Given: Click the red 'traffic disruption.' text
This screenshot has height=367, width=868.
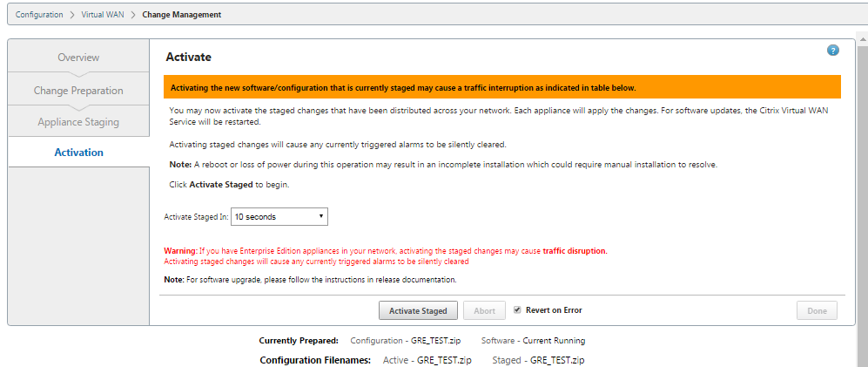Looking at the screenshot, I should coord(575,251).
